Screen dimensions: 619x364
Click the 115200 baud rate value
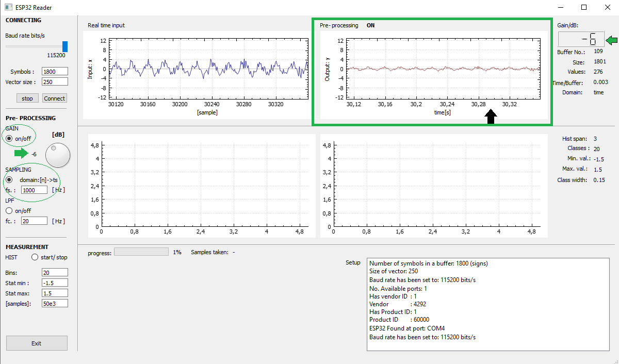(56, 55)
